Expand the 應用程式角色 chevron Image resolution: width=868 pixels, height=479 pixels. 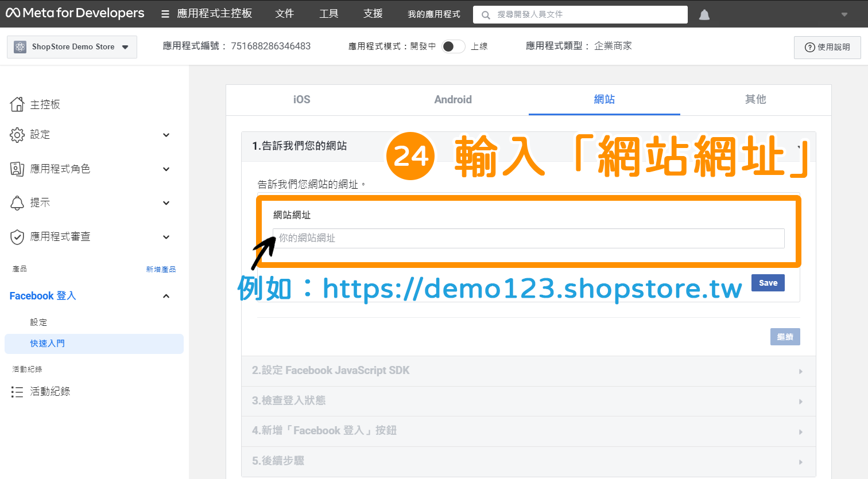coord(166,169)
